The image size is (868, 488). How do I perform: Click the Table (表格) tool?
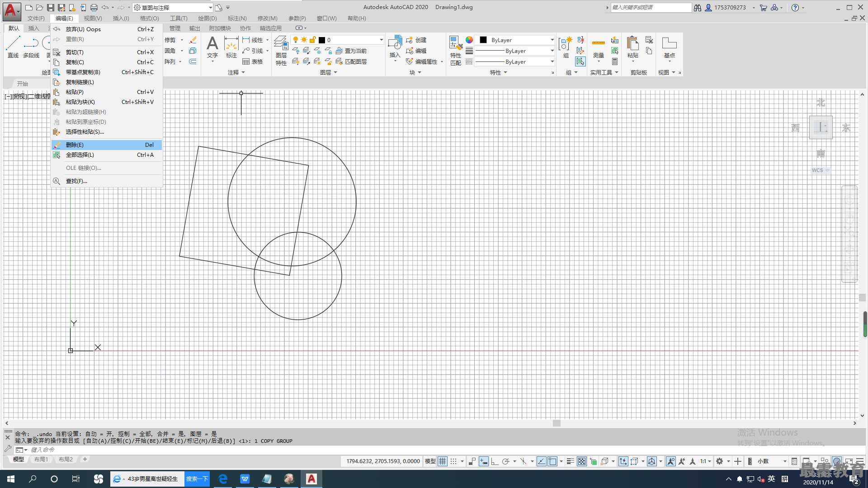point(252,61)
